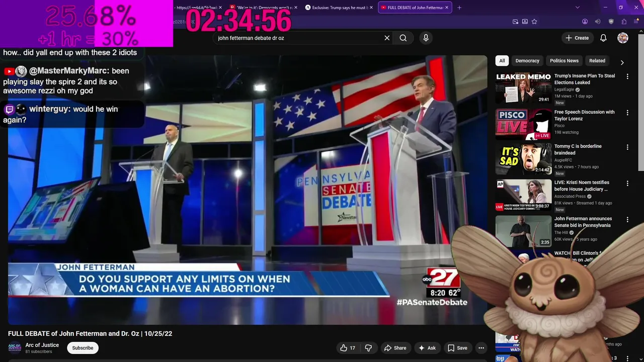The image size is (644, 362).
Task: Open options menu for Kristi Noem video
Action: coord(627,183)
